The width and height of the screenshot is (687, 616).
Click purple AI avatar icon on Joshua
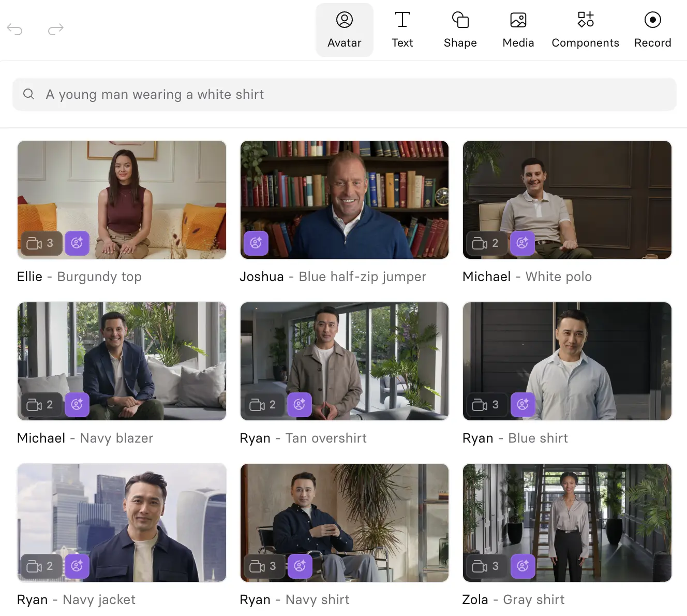pyautogui.click(x=256, y=243)
